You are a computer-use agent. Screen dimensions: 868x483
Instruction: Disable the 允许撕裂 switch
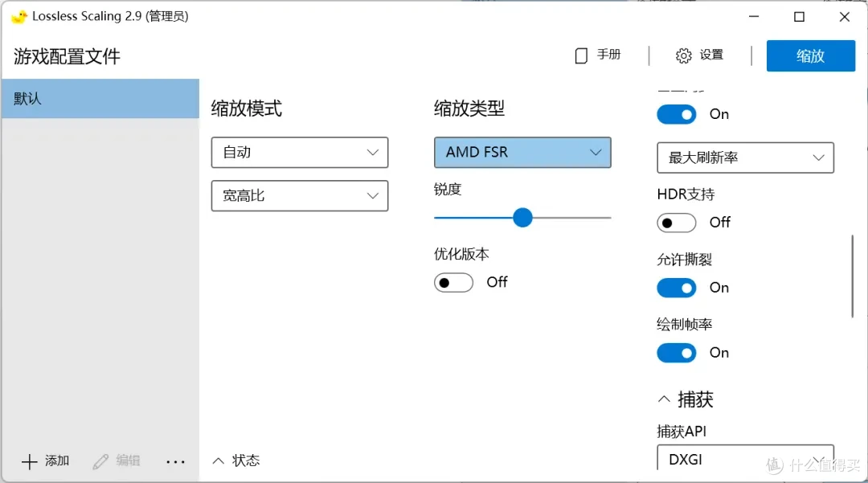tap(677, 288)
